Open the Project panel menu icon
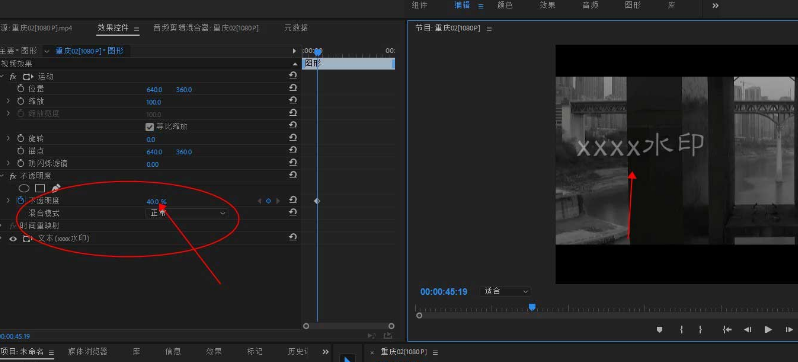798x362 pixels. coord(51,352)
